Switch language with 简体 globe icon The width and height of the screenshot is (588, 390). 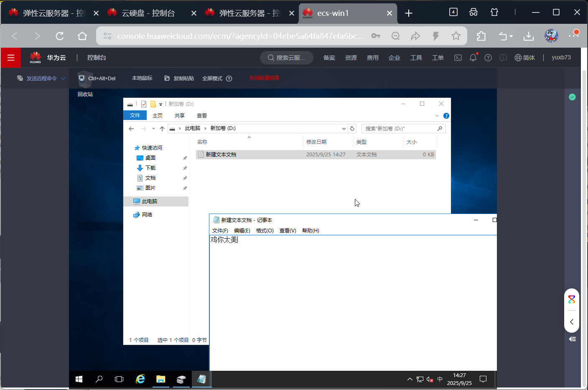(x=524, y=58)
